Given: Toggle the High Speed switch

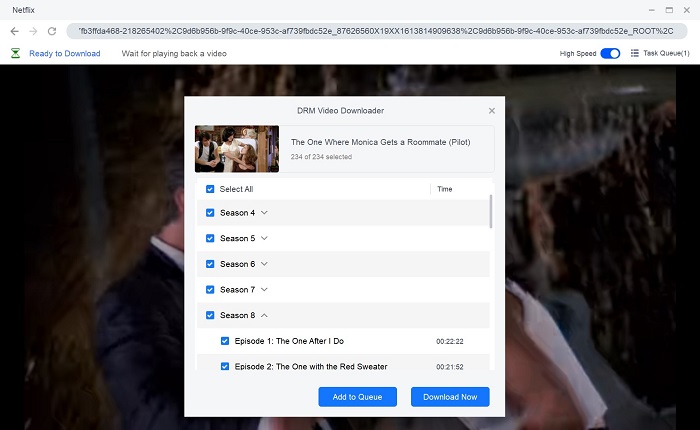Looking at the screenshot, I should click(610, 54).
